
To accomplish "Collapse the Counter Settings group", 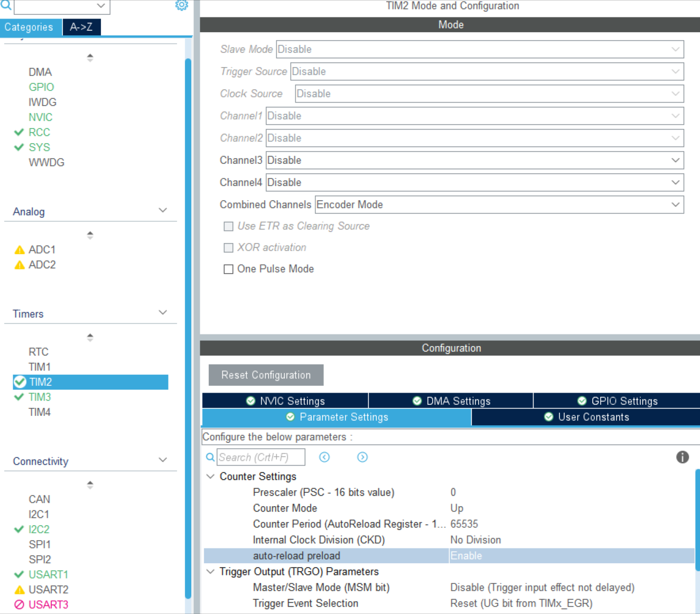I will [210, 476].
